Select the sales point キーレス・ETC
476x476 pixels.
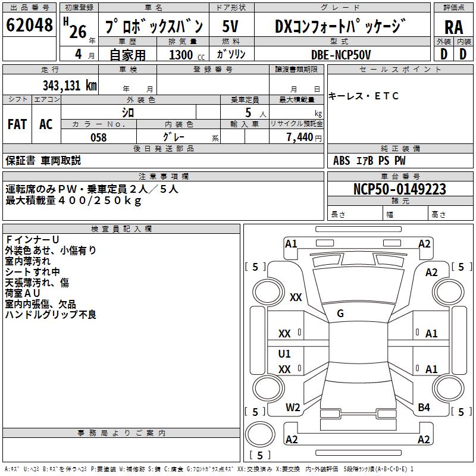point(364,96)
